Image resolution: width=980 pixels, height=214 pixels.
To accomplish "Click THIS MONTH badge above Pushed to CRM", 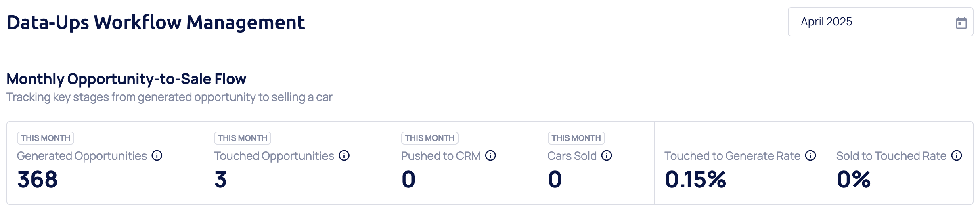I will point(430,138).
